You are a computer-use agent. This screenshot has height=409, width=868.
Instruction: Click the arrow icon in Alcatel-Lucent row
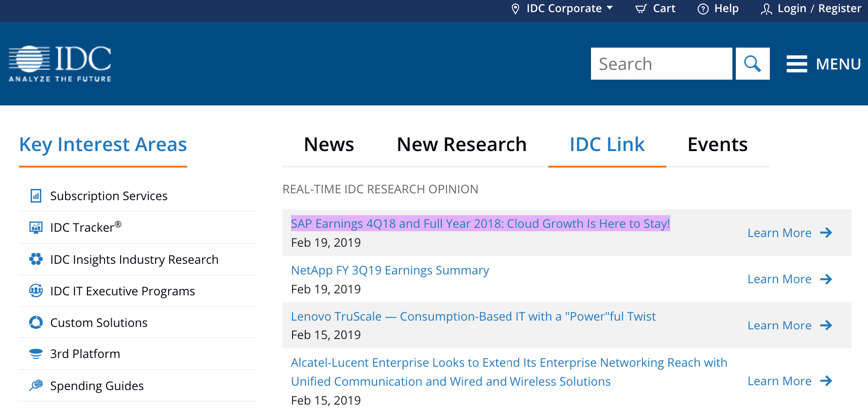click(826, 381)
